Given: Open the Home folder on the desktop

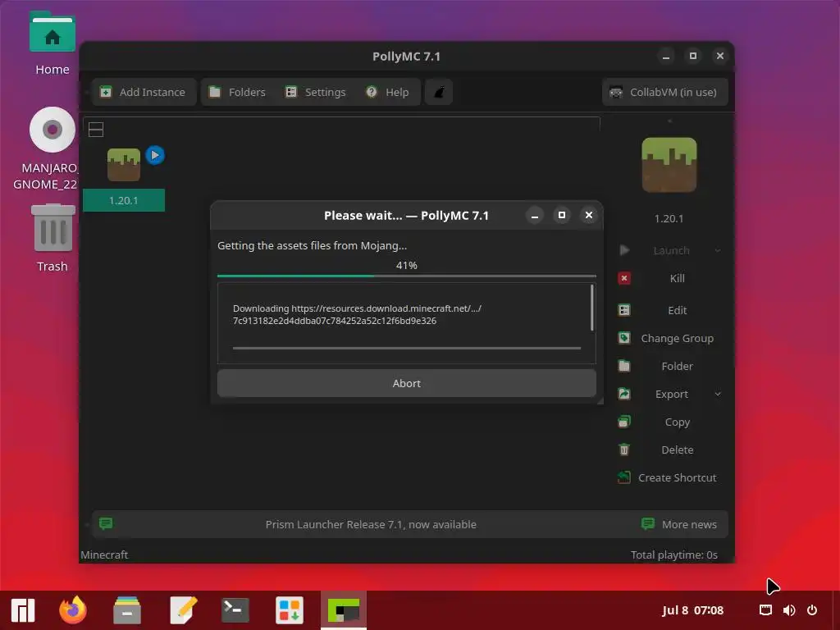Looking at the screenshot, I should [52, 44].
